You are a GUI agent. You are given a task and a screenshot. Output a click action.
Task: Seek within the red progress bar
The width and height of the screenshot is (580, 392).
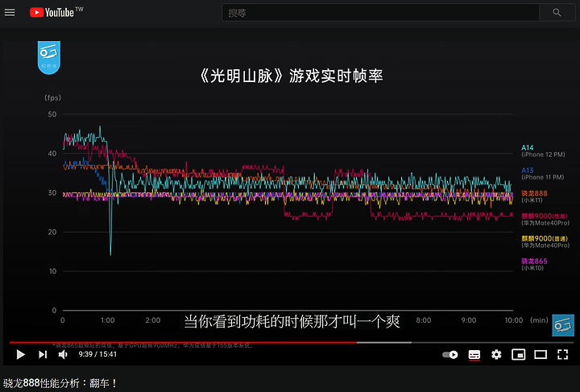183,342
